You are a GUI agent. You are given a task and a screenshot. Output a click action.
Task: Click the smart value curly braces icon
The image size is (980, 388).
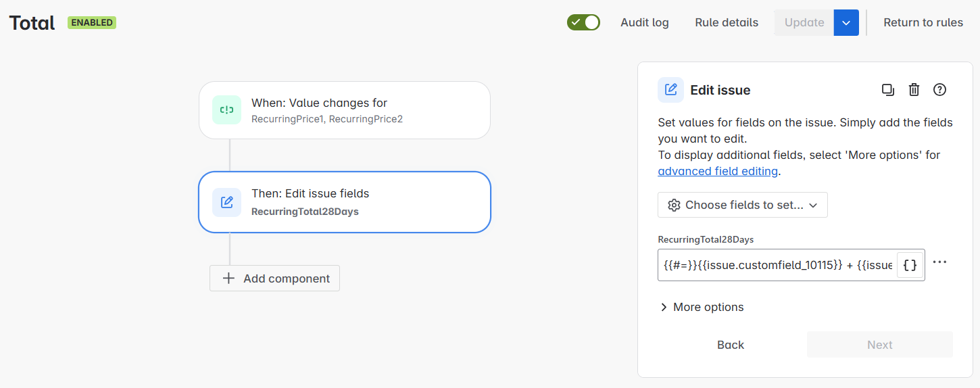[910, 265]
